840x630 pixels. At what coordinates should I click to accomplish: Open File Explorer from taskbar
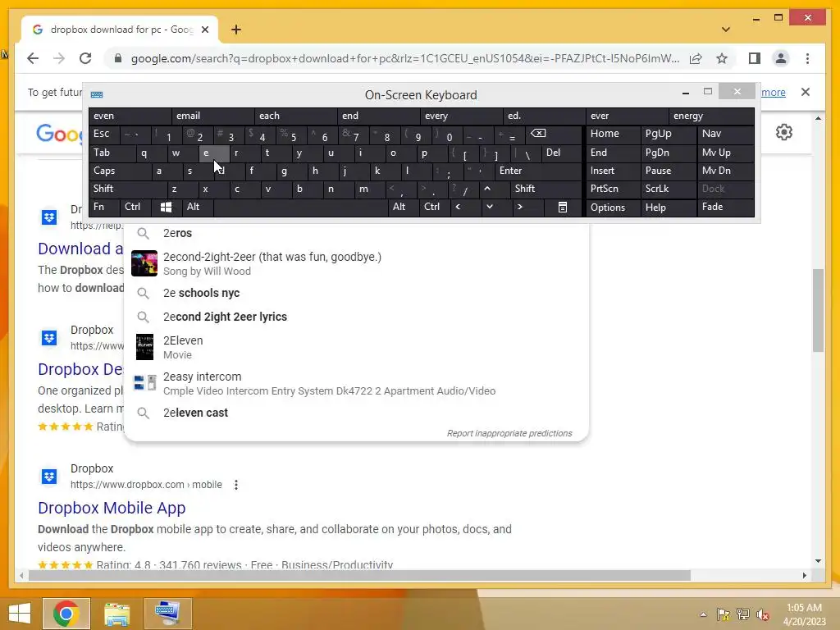point(116,613)
